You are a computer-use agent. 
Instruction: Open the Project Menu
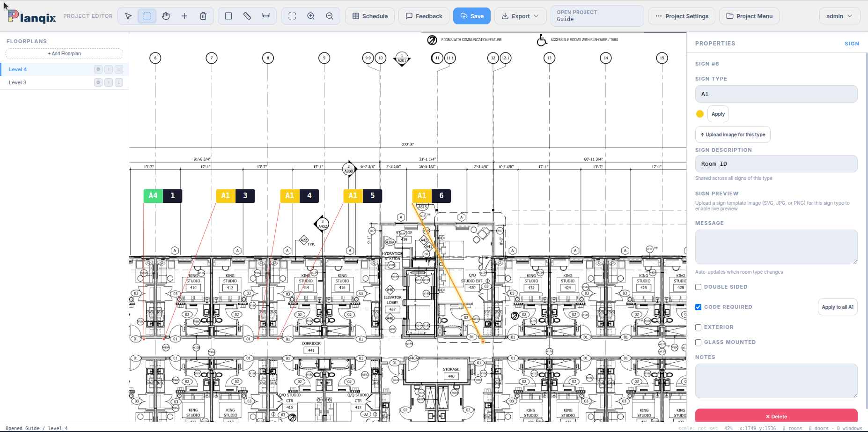click(749, 16)
